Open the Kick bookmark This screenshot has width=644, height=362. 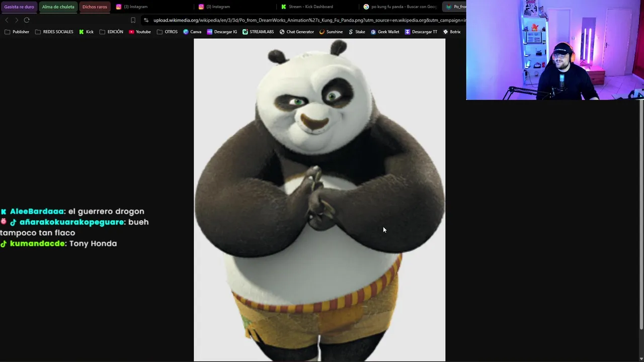(86, 32)
